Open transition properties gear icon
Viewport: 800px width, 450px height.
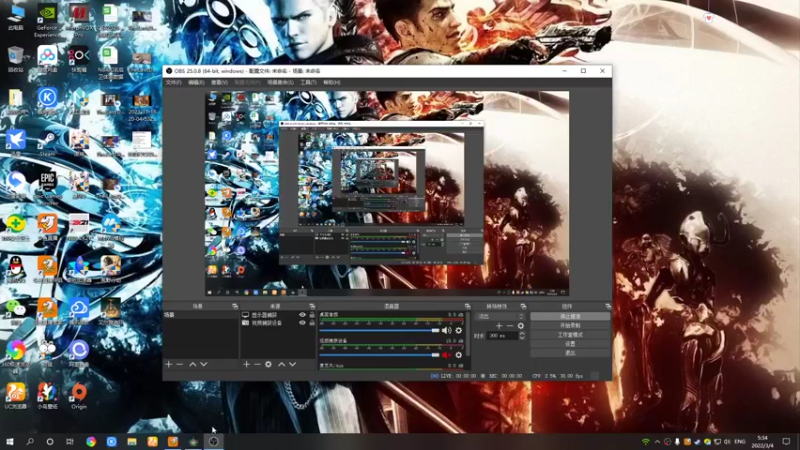pos(520,326)
